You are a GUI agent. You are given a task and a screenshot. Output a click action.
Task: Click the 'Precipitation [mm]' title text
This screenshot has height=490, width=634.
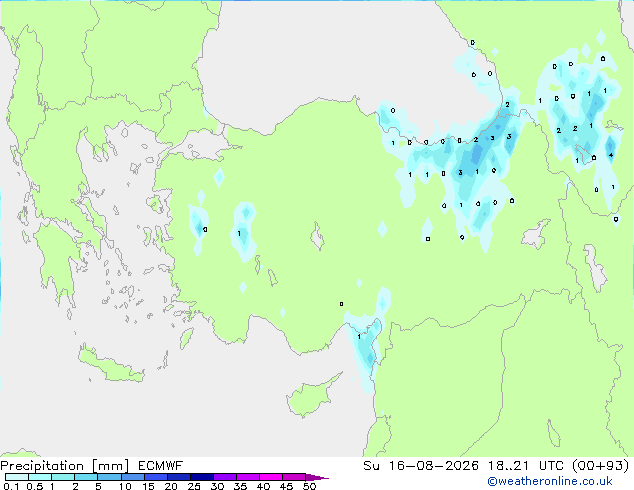point(65,466)
